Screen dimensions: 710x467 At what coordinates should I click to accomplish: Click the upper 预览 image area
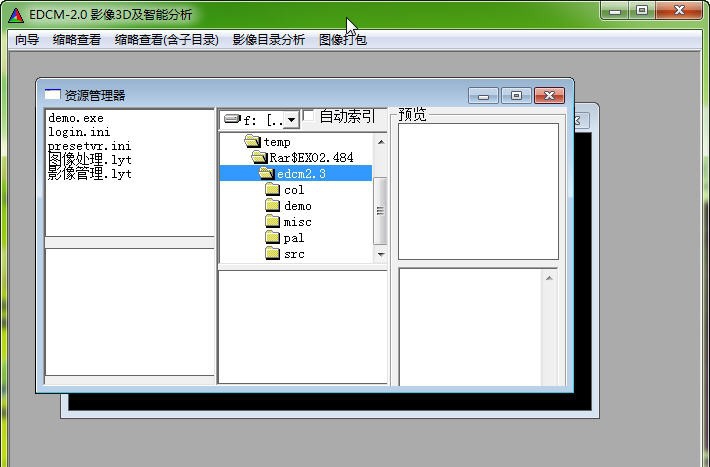pyautogui.click(x=478, y=192)
